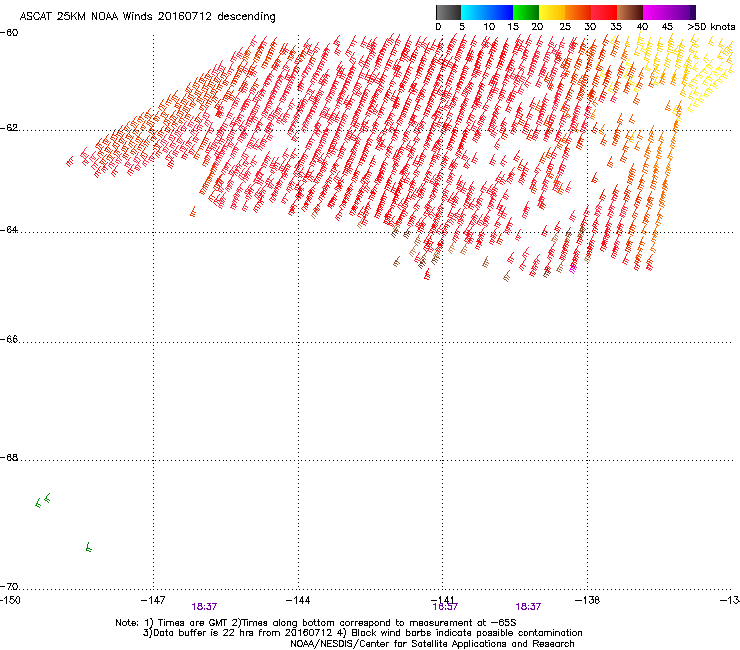740x650 pixels.
Task: Click the lowest green wind barb near -70
Action: [89, 547]
